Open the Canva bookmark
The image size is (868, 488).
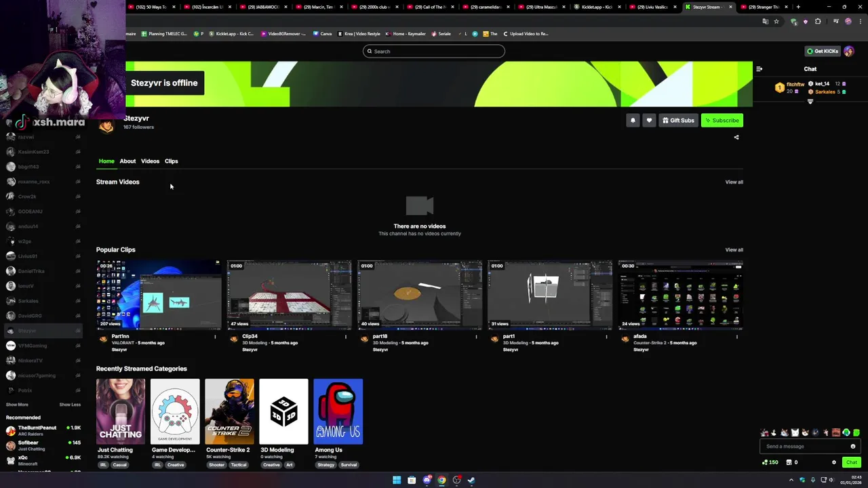click(323, 34)
